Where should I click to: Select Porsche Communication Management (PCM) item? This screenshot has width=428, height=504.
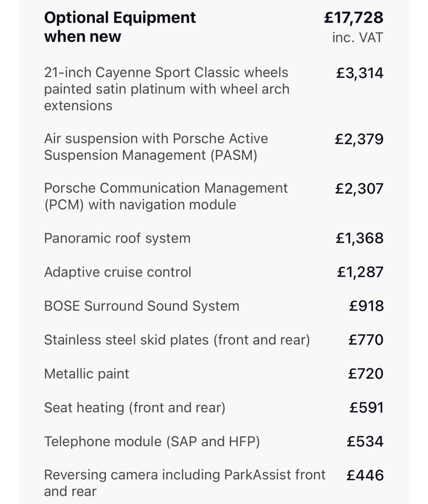click(x=166, y=196)
